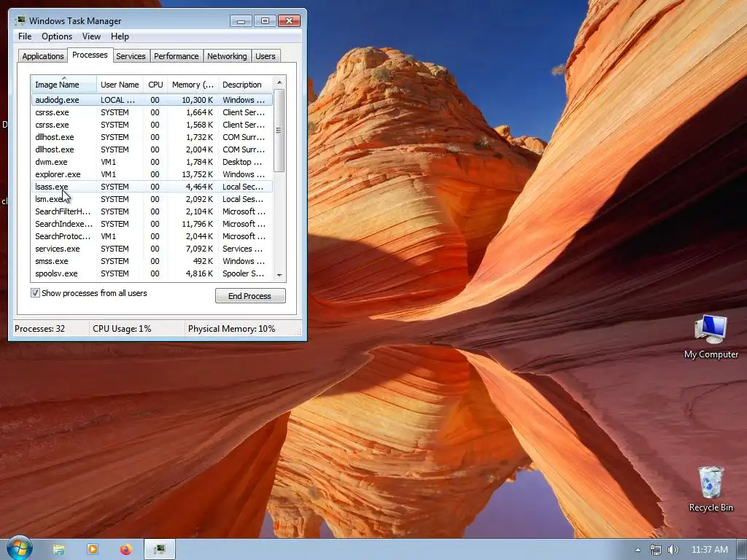Select the services.exe process
This screenshot has width=747, height=560.
[152, 249]
